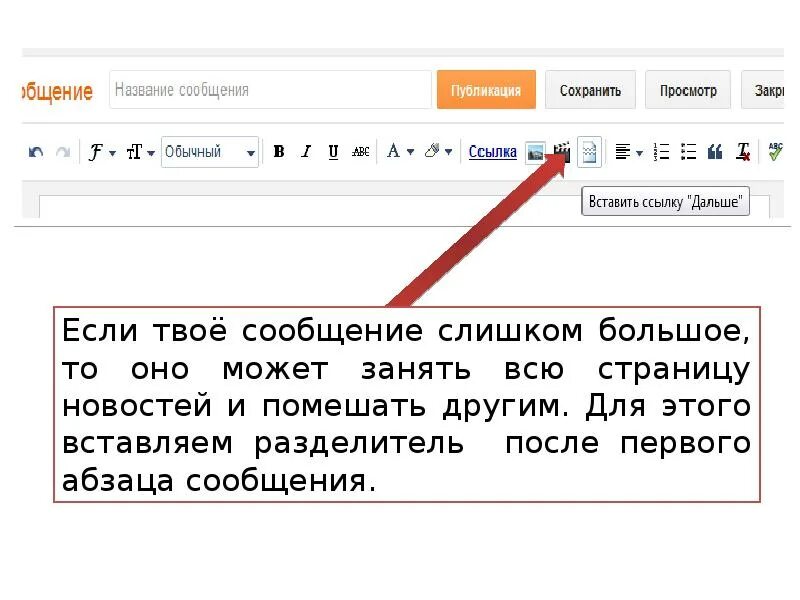Click the Название сообщения title field
This screenshot has width=800, height=600.
(x=270, y=90)
